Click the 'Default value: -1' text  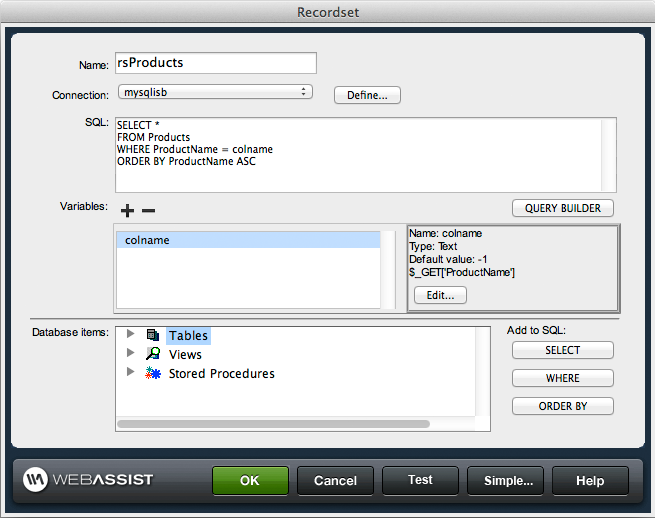coord(448,259)
